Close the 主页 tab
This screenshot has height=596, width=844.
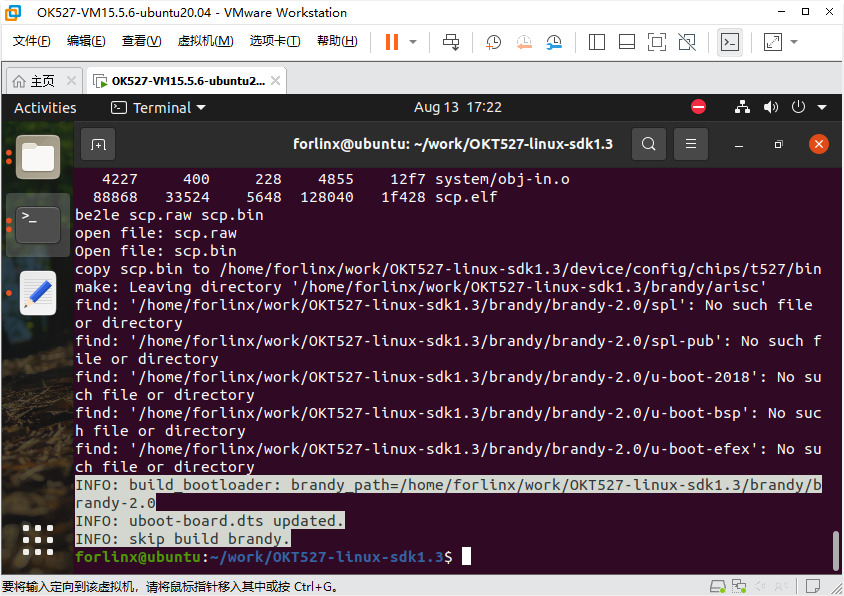[71, 81]
